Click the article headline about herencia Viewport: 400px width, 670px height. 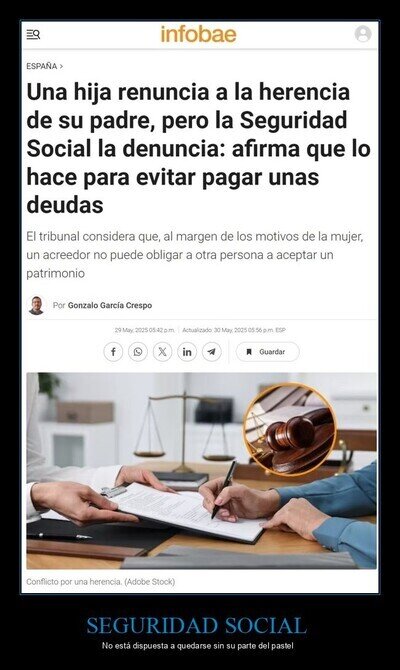pos(198,148)
